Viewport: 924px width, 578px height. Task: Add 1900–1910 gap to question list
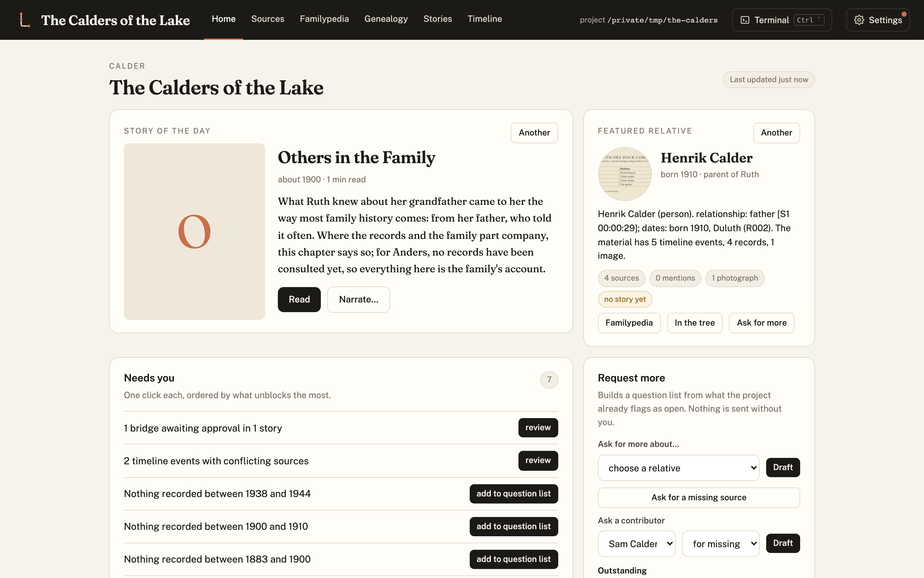point(514,526)
